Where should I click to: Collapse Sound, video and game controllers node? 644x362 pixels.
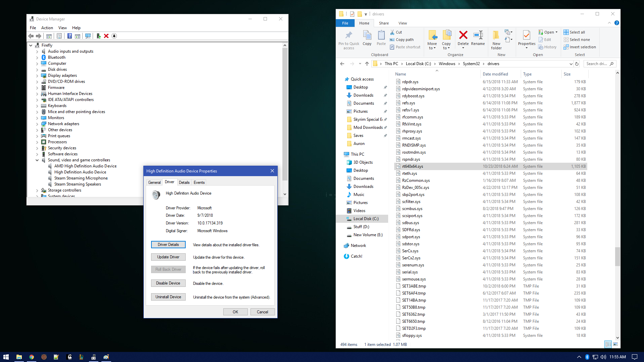[37, 160]
